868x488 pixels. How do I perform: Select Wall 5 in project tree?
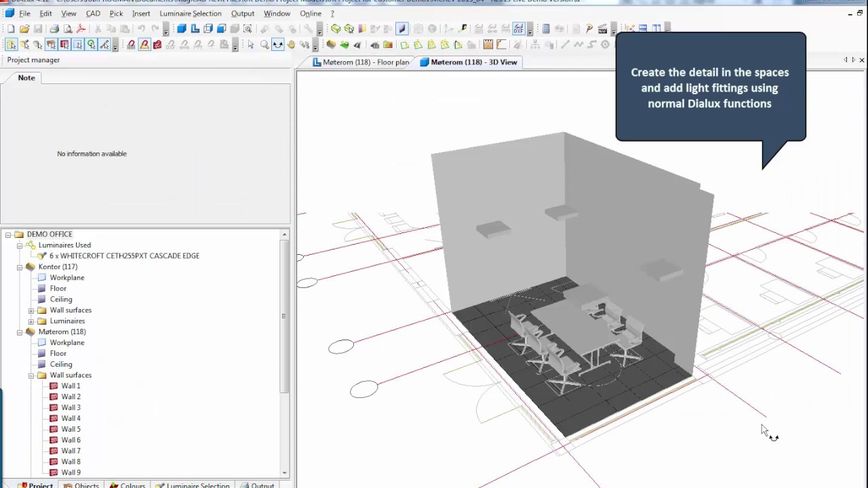pyautogui.click(x=71, y=430)
